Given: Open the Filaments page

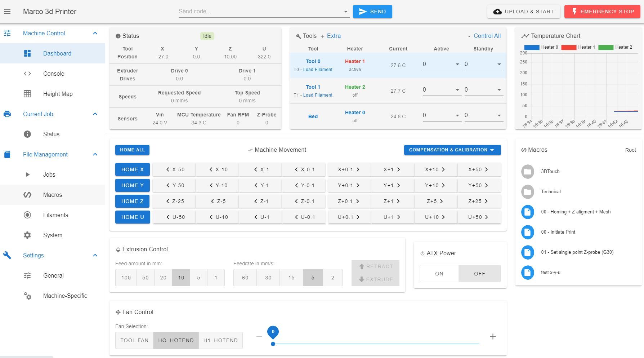Looking at the screenshot, I should [53, 215].
